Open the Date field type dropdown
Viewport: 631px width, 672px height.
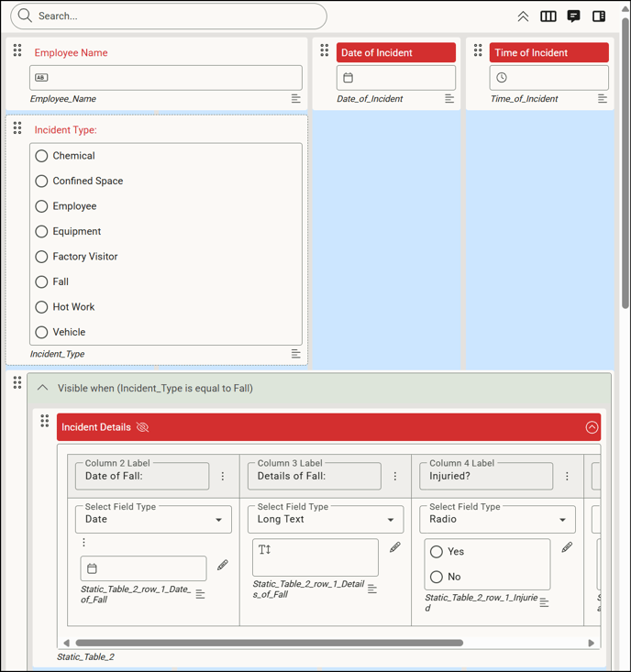click(153, 520)
